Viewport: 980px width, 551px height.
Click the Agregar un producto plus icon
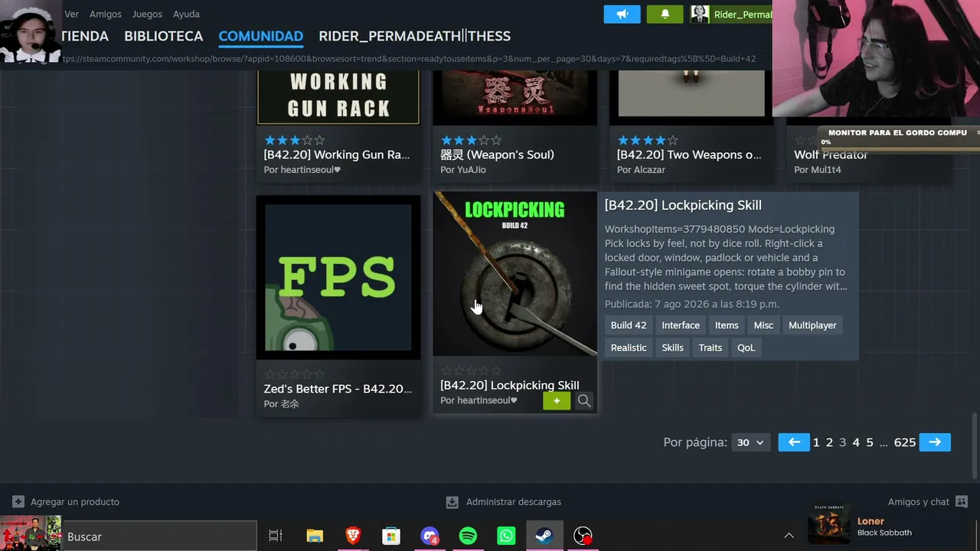tap(18, 502)
